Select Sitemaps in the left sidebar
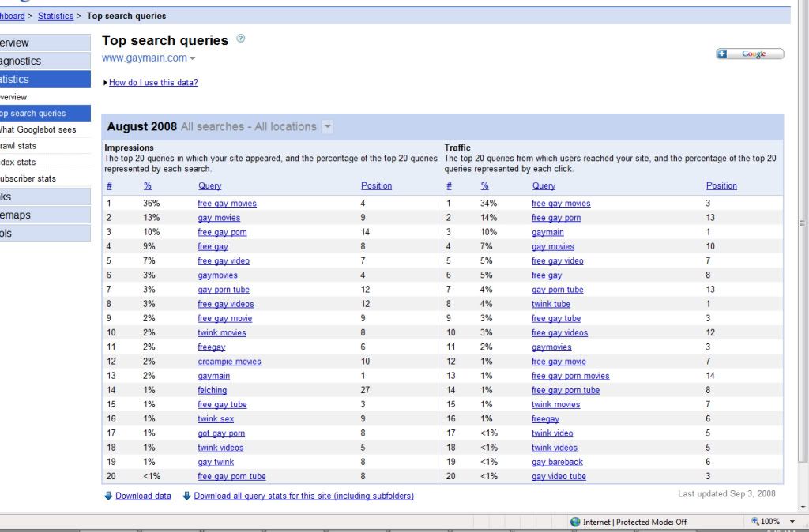809x532 pixels. [x=17, y=215]
